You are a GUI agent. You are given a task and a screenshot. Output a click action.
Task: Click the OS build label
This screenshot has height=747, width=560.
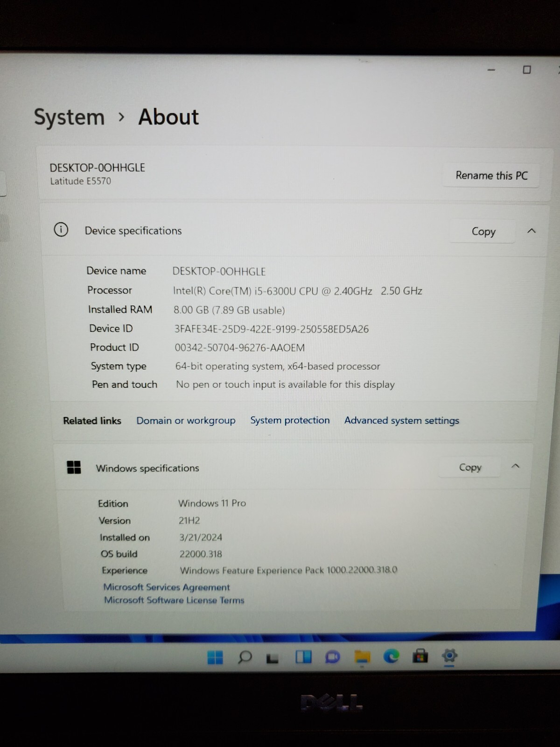click(119, 554)
